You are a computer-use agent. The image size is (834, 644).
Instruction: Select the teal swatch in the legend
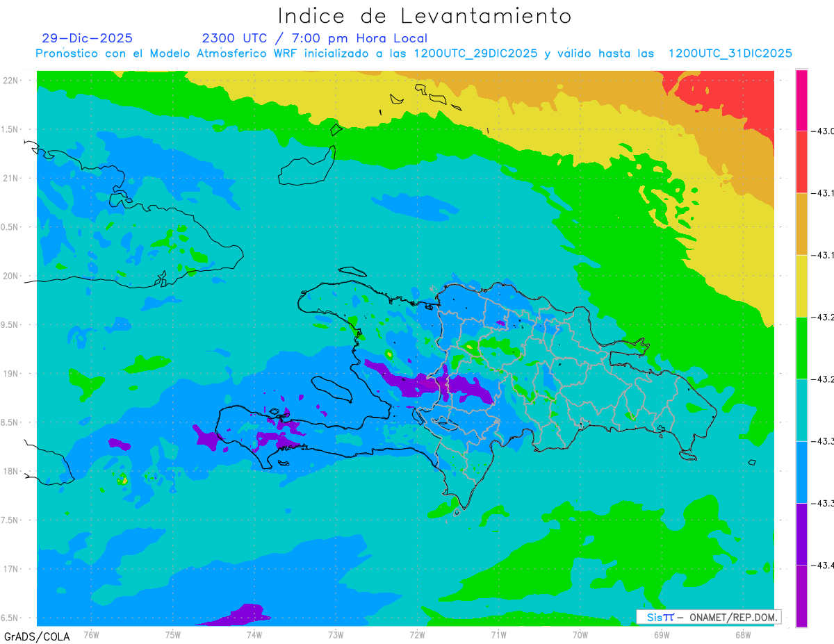point(801,409)
